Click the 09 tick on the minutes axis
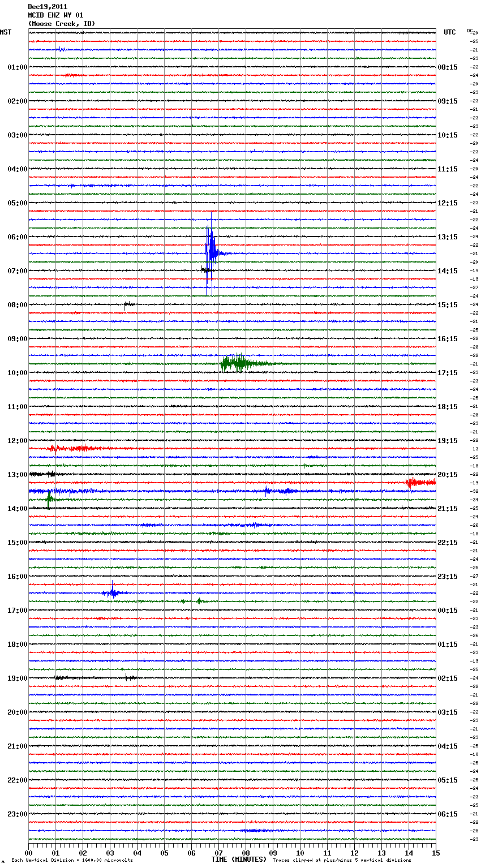This screenshot has height=868, width=481. 273,853
